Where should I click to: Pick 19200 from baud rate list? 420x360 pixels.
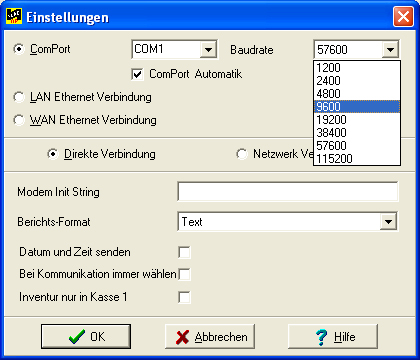(x=357, y=120)
